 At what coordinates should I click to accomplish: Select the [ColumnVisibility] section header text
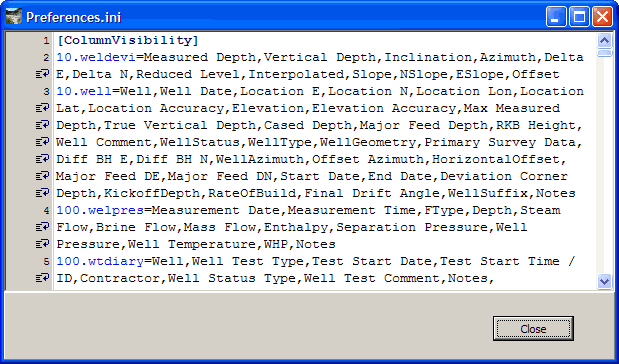click(128, 40)
